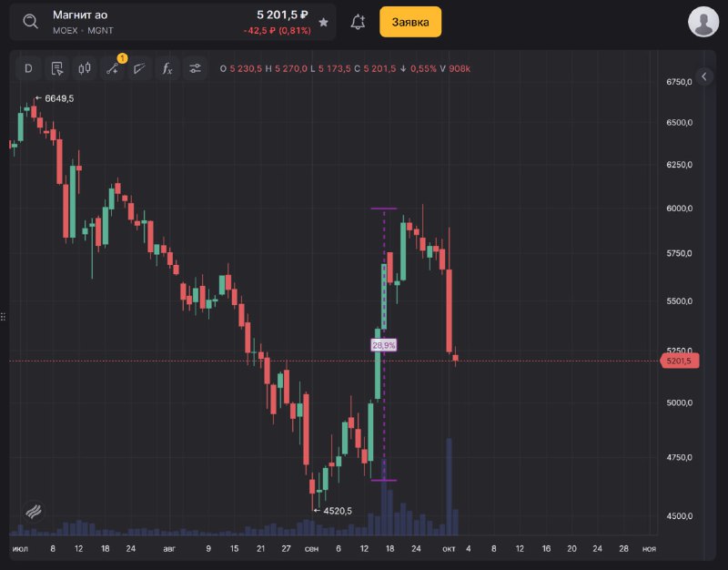Click the 28,9% measurement label

point(383,345)
